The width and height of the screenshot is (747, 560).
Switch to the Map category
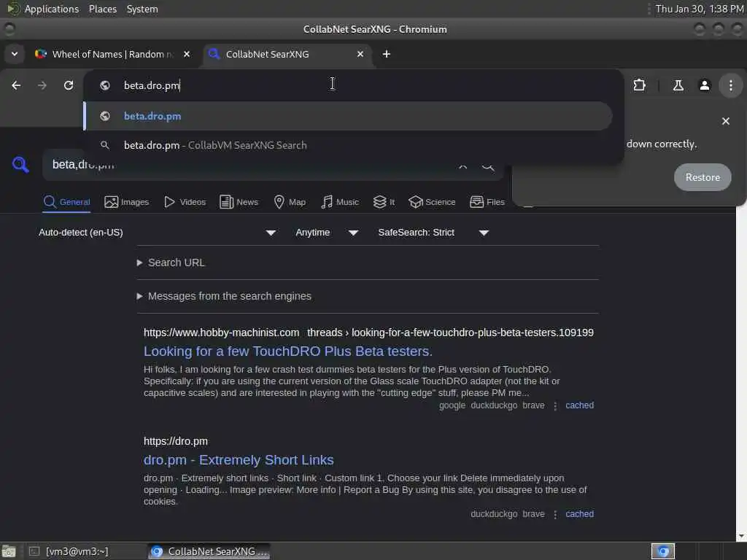coord(290,202)
